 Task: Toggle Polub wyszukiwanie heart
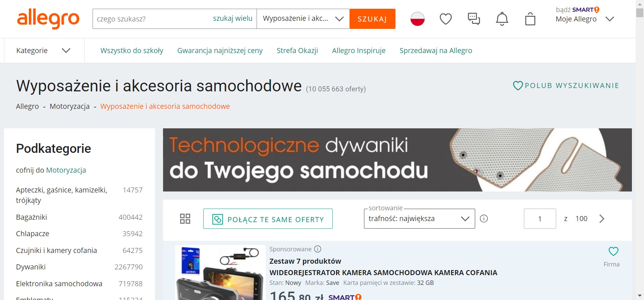point(518,86)
